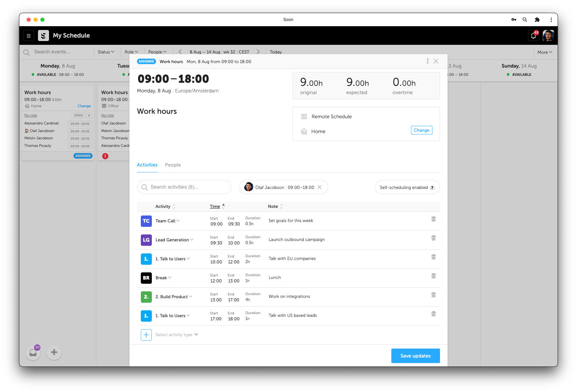Viewport: 577px width, 392px height.
Task: Click the Soon logo icon
Action: pos(43,36)
